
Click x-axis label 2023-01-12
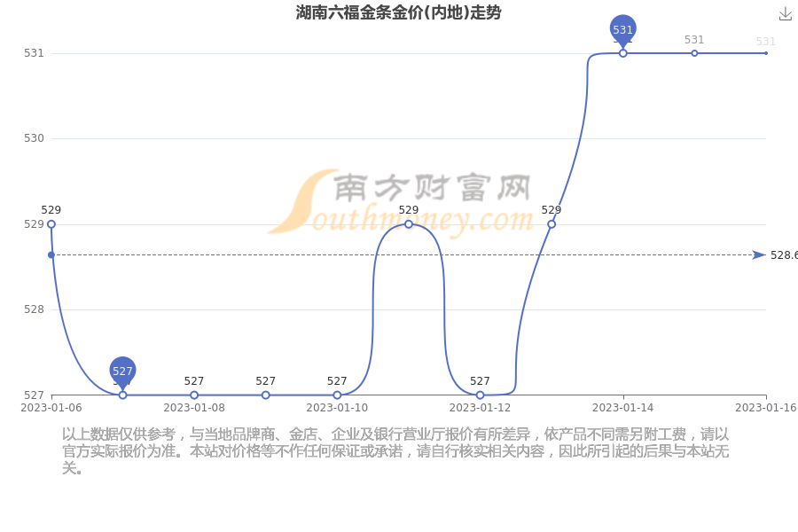pos(480,408)
